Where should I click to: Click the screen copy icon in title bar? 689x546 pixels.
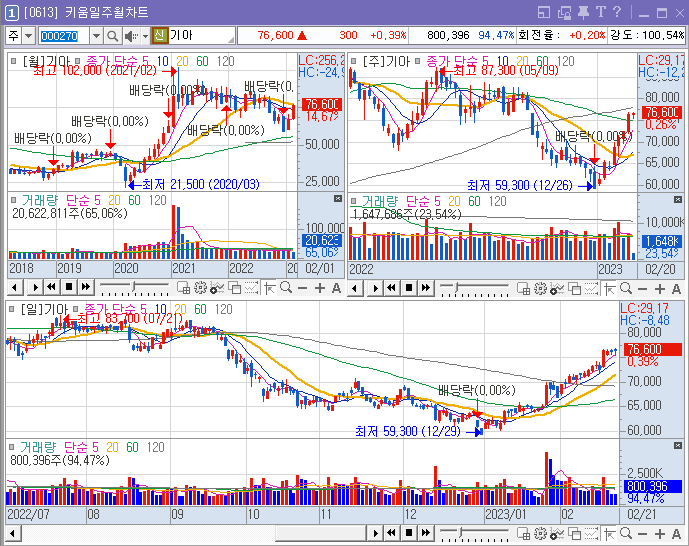[x=564, y=12]
